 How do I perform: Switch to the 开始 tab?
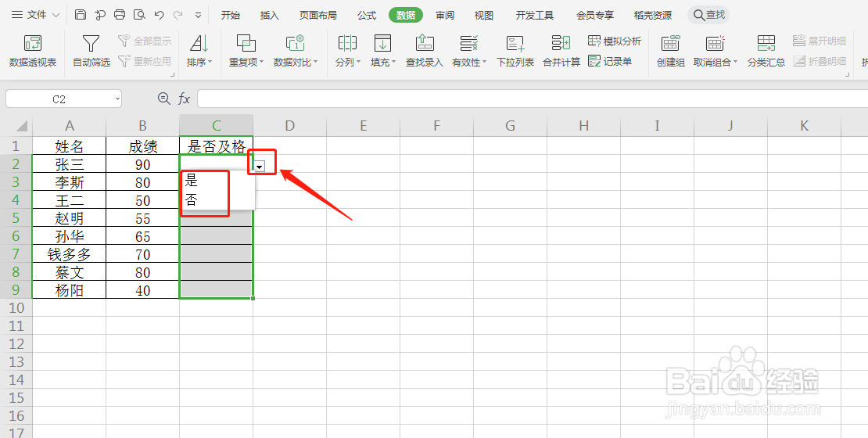click(230, 15)
